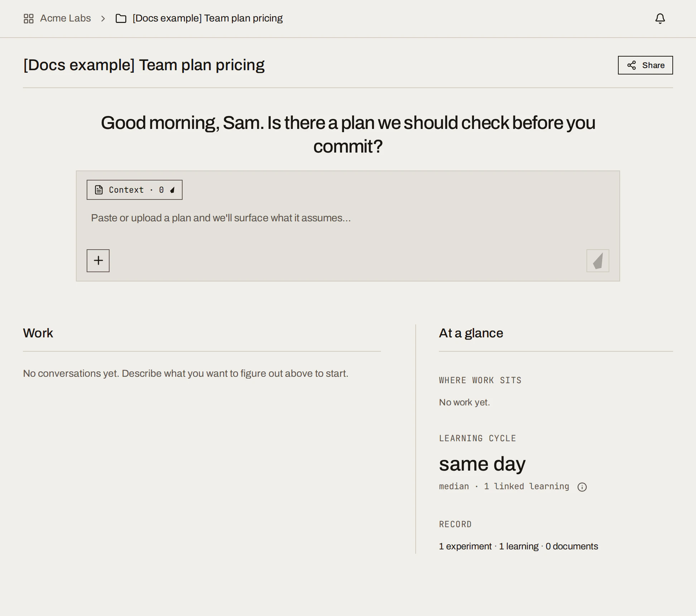This screenshot has width=696, height=616.
Task: Click the folder icon in breadcrumb
Action: 121,18
